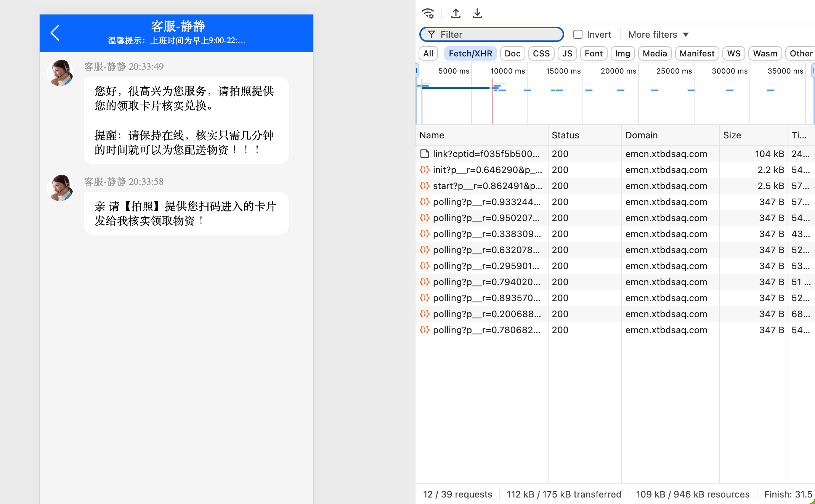Select the Media filter
Screen dimensions: 815x504
[x=655, y=53]
